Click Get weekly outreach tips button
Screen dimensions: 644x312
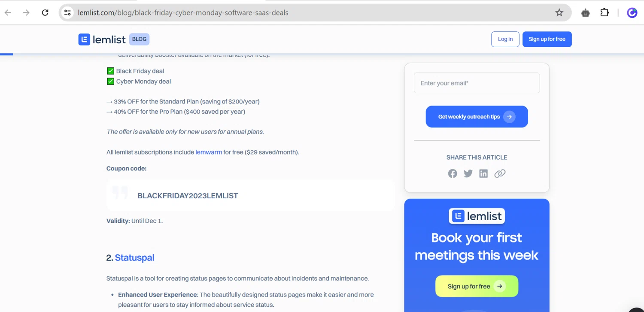[477, 117]
